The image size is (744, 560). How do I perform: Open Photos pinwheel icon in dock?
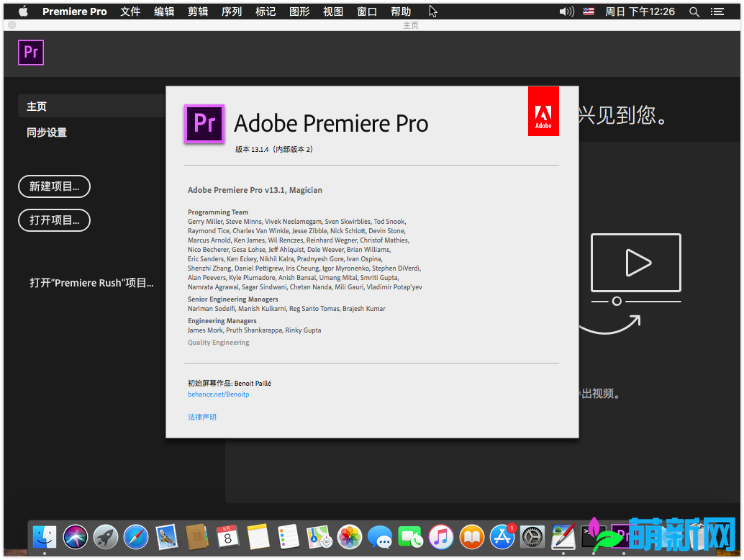click(x=350, y=537)
